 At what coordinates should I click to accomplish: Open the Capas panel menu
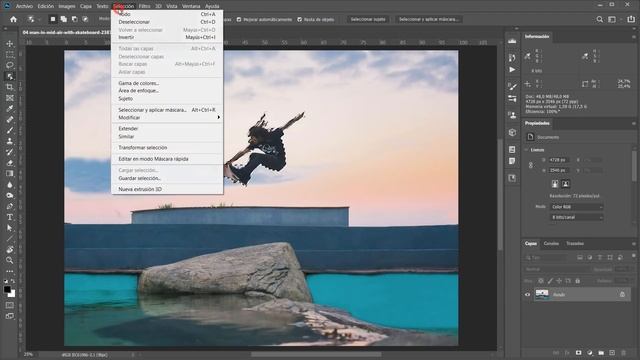point(634,244)
